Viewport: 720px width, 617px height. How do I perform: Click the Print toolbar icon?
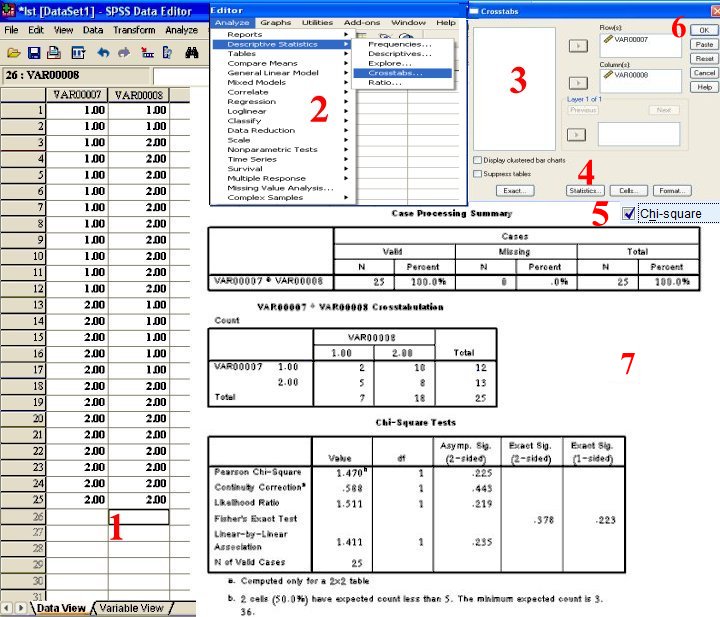coord(54,53)
